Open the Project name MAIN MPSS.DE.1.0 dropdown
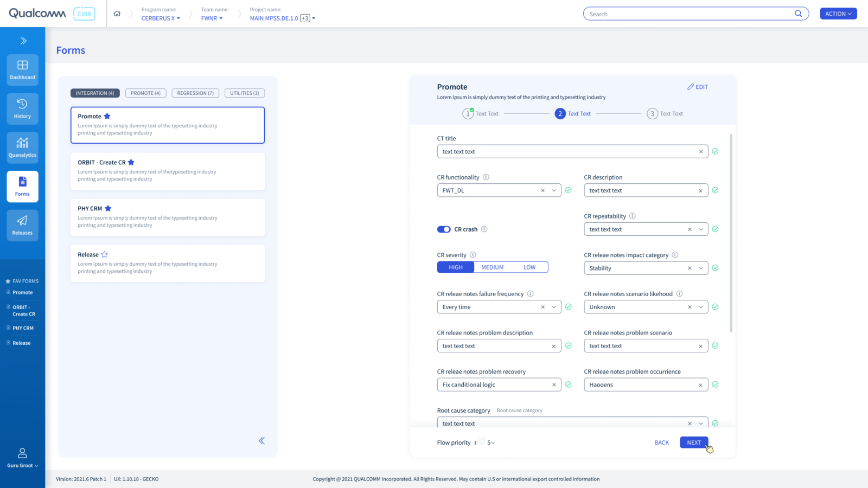The image size is (868, 488). (x=282, y=18)
